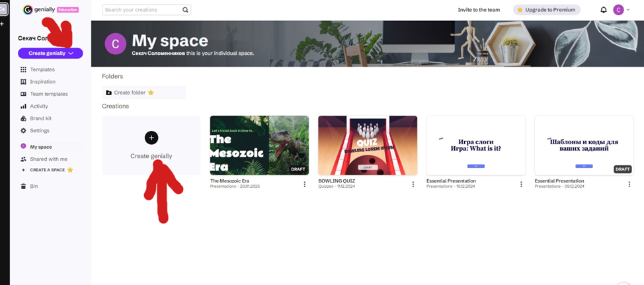
Task: Click the star icon in Upgrade to Premium
Action: 520,10
